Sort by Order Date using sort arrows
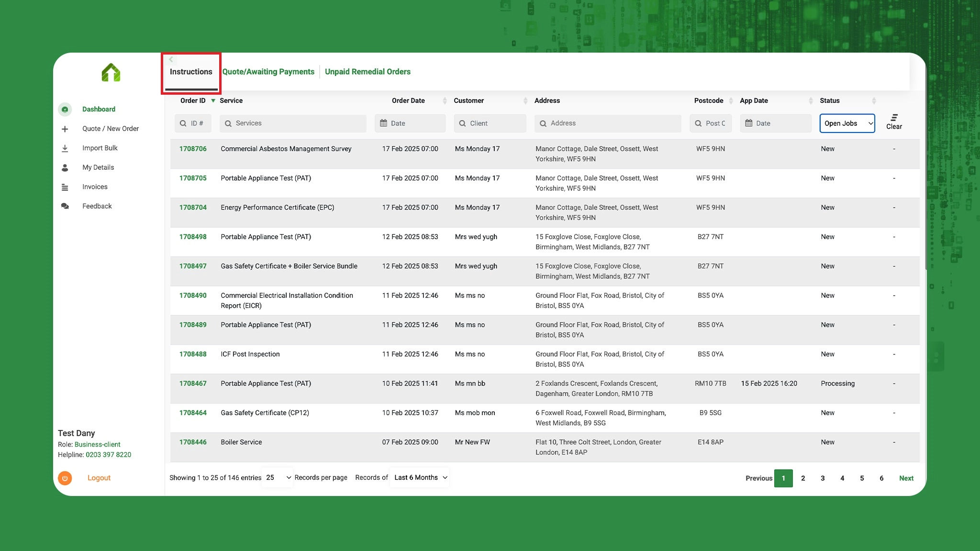Screen dimensions: 980x551 [445, 100]
